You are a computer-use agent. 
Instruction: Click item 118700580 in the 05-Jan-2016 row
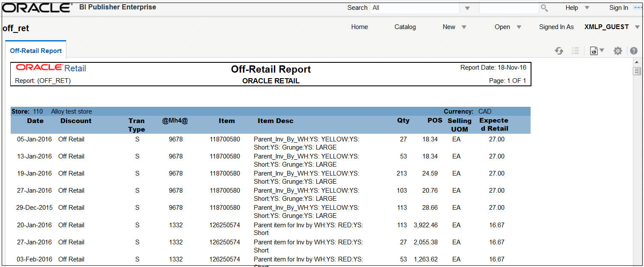[x=225, y=139]
